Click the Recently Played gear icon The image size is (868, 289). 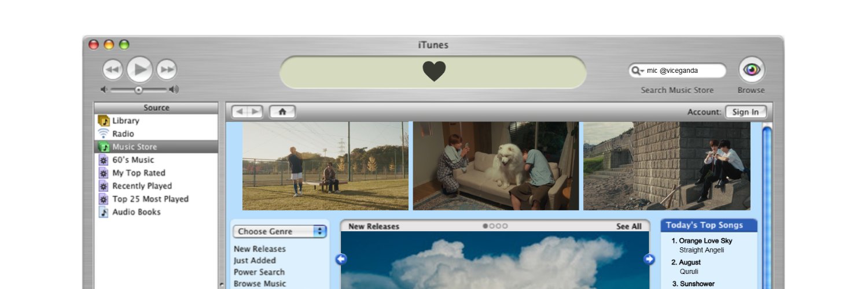tap(104, 186)
